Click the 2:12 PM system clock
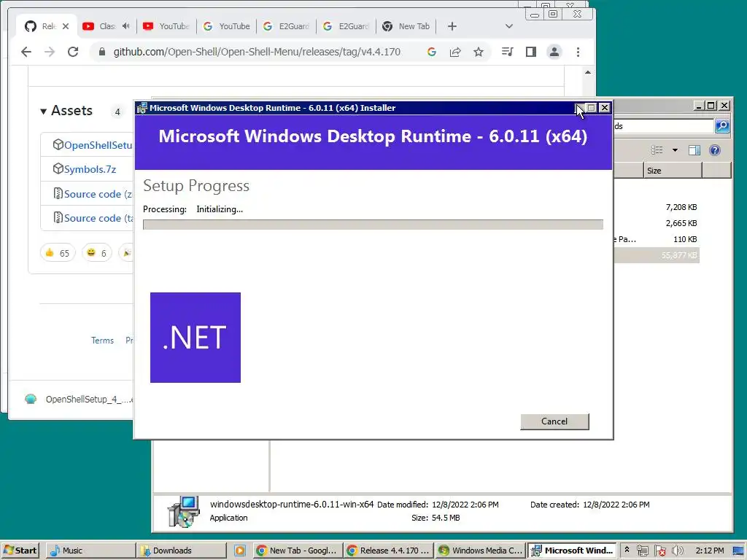 709,551
